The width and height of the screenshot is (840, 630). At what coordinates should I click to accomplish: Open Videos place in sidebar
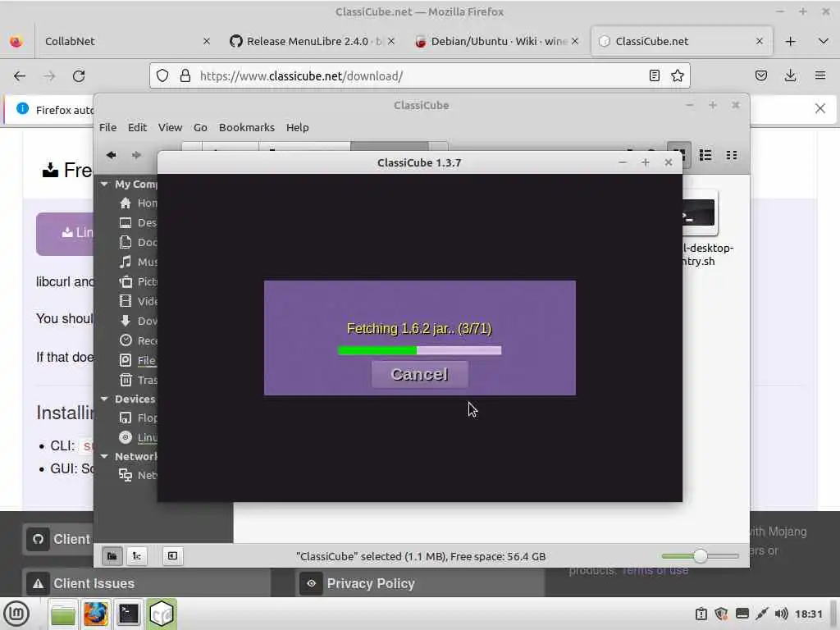138,301
